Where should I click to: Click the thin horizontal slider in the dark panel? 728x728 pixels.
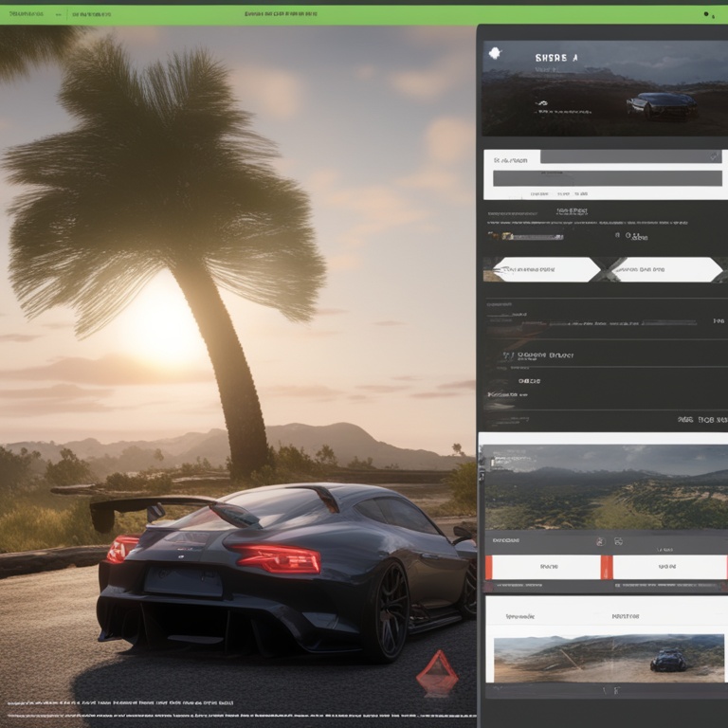pos(622,322)
